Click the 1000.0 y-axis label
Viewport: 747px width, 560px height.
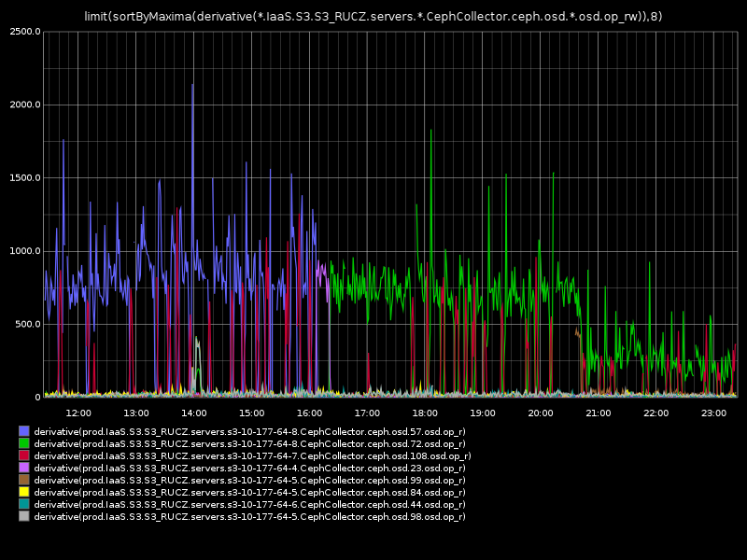[25, 251]
